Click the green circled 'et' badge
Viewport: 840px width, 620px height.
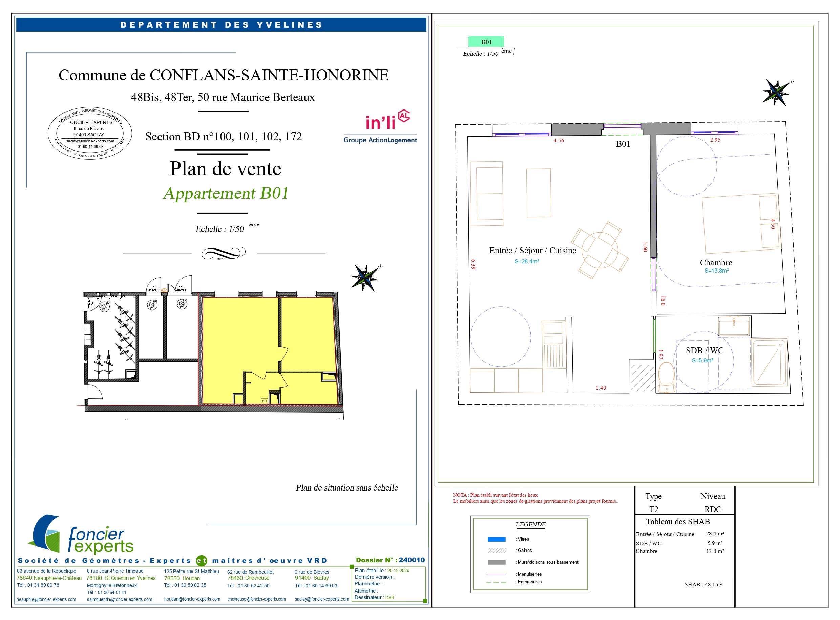pos(202,561)
